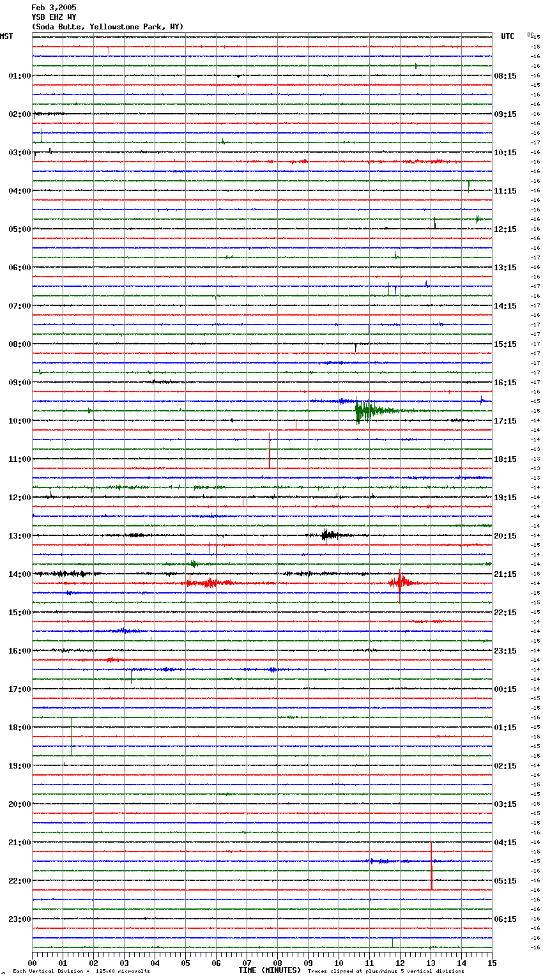Screen dimensions: 543x980
Task: Select the '01:00' MST row label
Action: (x=20, y=76)
